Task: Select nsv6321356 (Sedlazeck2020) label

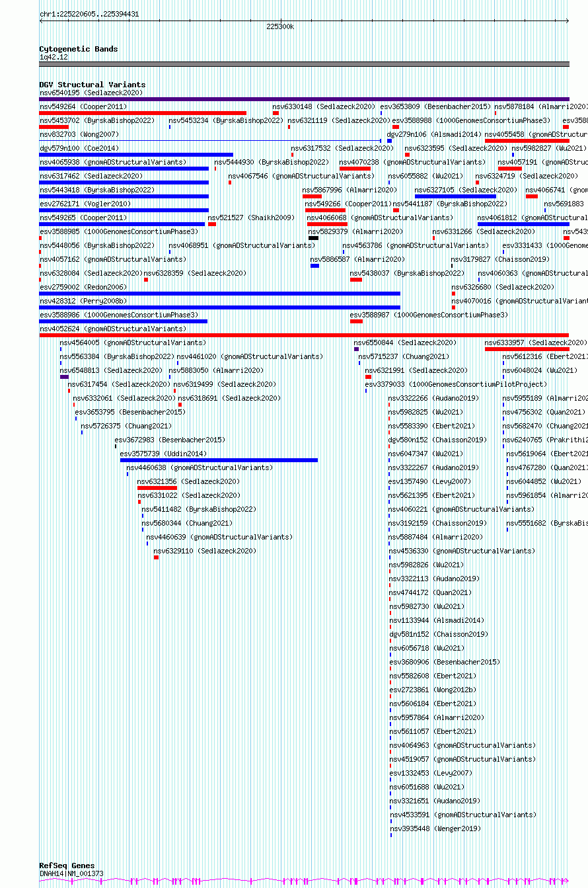Action: pos(189,481)
